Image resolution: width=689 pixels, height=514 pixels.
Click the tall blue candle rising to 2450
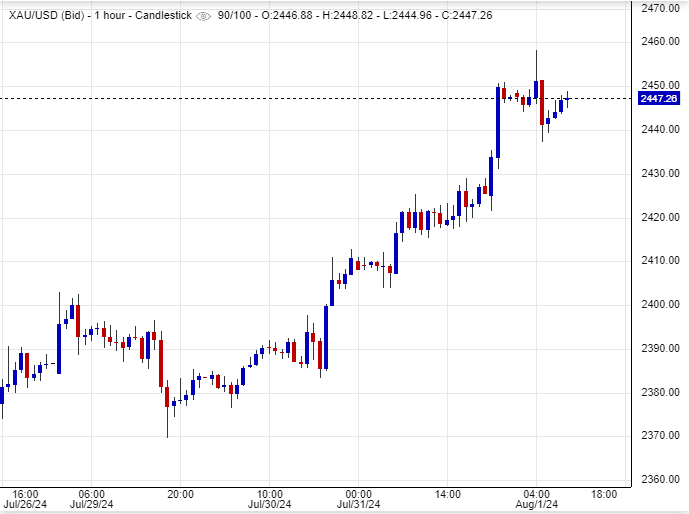(498, 122)
